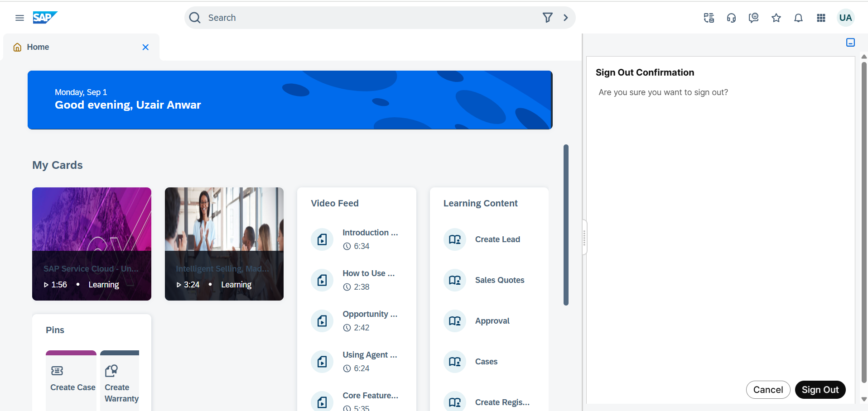The image size is (868, 411).
Task: Open the notifications bell
Action: tap(798, 18)
